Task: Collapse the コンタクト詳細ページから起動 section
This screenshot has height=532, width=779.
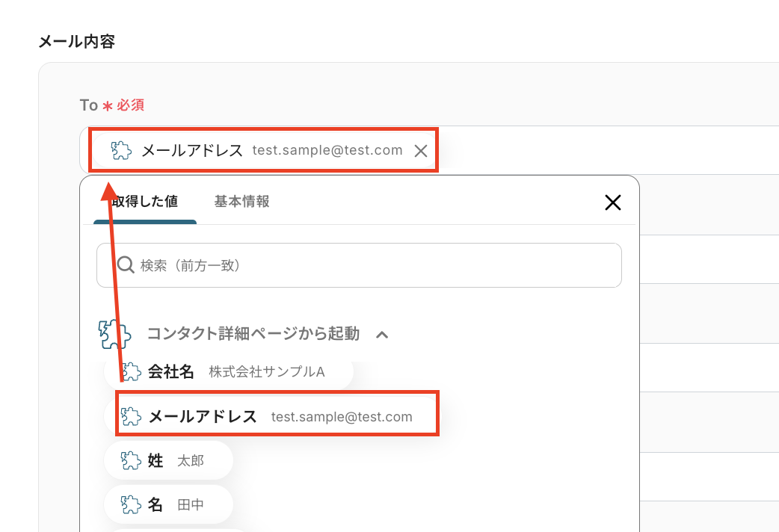Action: (x=381, y=335)
